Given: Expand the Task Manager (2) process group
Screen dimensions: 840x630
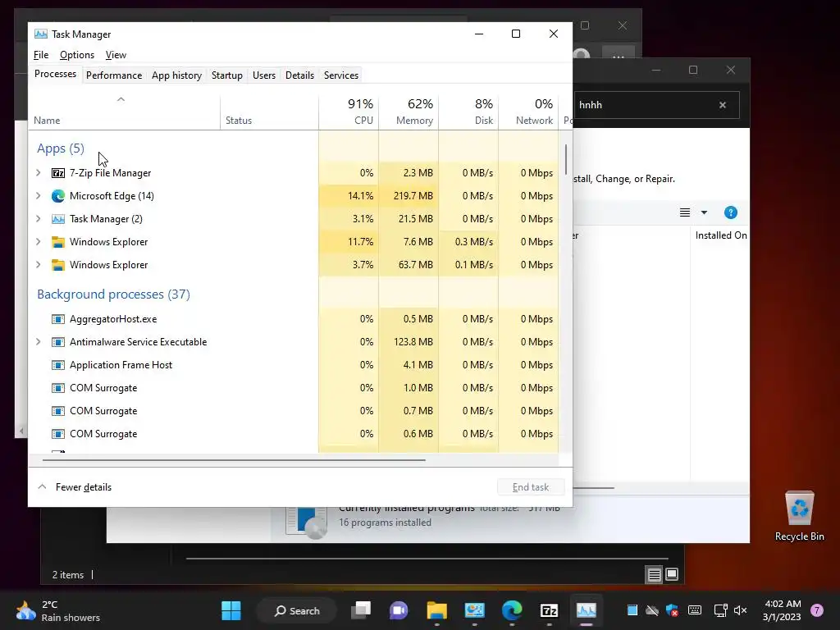Looking at the screenshot, I should [38, 219].
